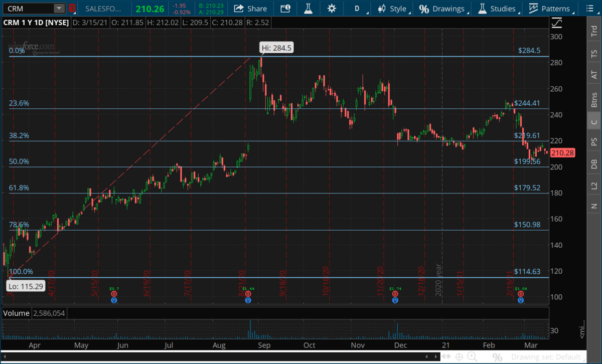Open the L2 sidebar tab
Image resolution: width=602 pixels, height=364 pixels.
pyautogui.click(x=594, y=185)
